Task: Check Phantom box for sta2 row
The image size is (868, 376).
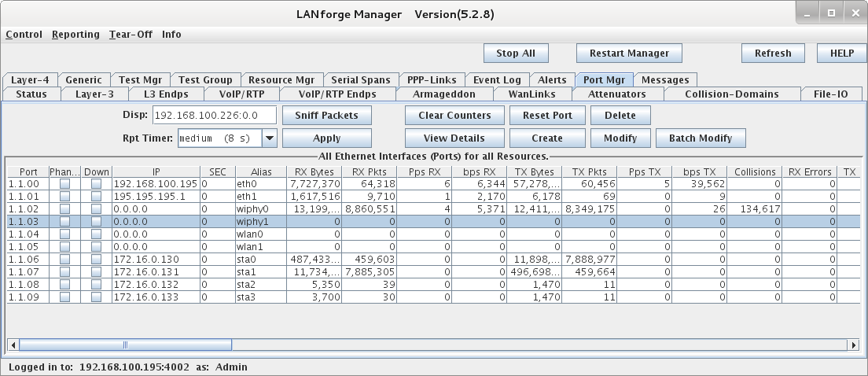Action: [64, 285]
